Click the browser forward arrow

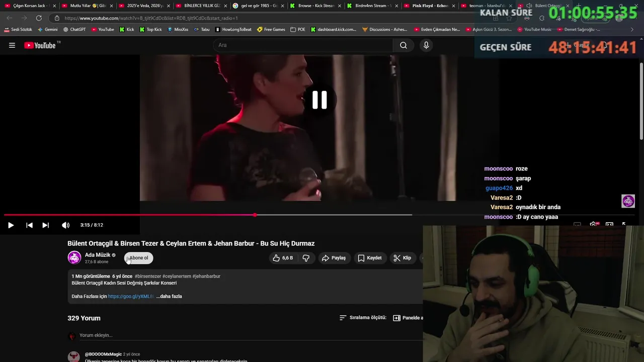pos(24,18)
